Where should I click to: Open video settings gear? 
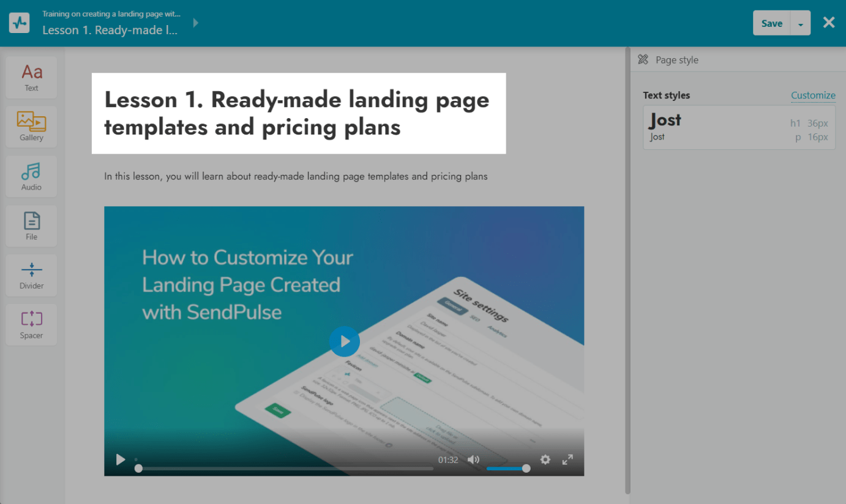click(545, 459)
